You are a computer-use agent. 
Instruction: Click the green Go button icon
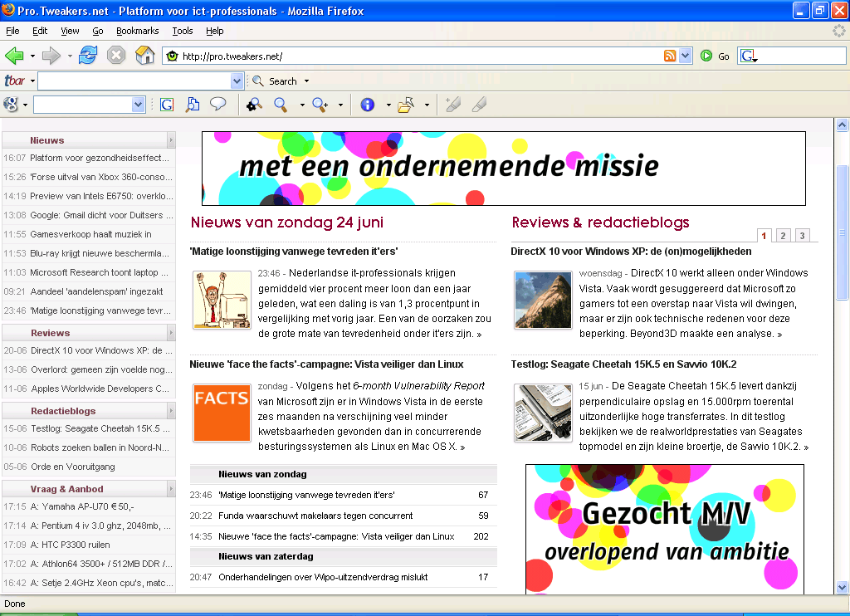click(706, 56)
